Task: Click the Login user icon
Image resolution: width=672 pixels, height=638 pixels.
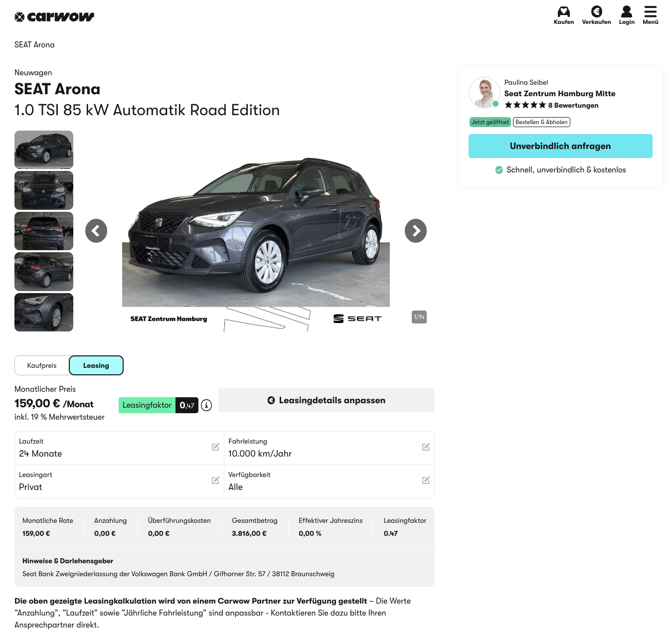Action: tap(627, 15)
